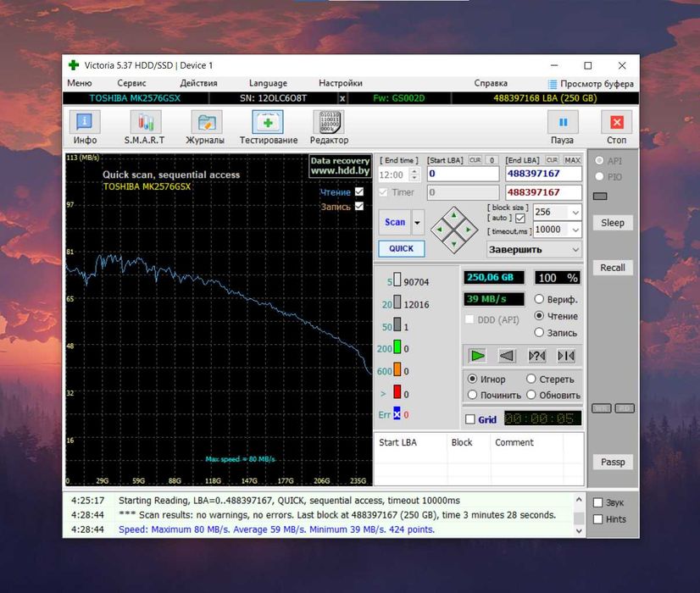Open the Журналы logs icon

click(x=206, y=122)
